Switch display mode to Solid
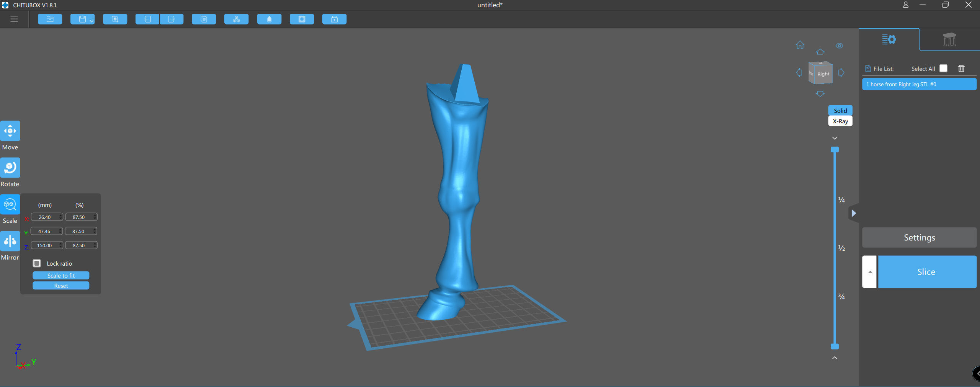This screenshot has width=980, height=387. [840, 111]
